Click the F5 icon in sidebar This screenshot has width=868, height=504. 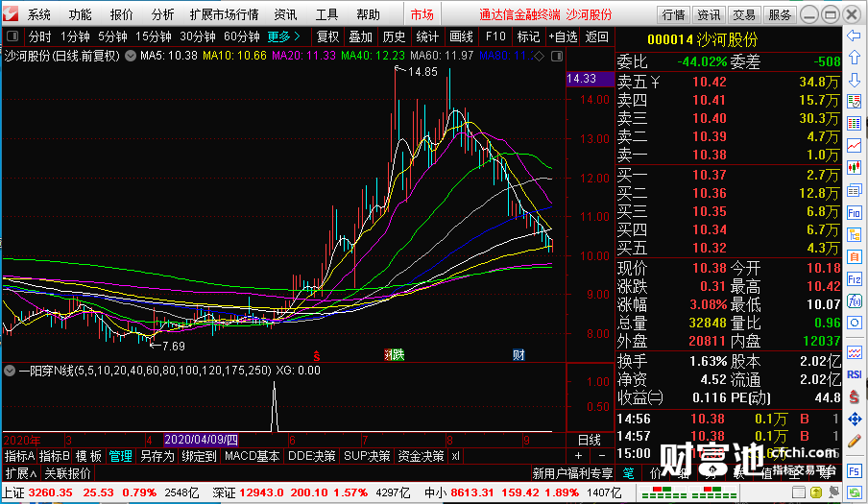(855, 471)
